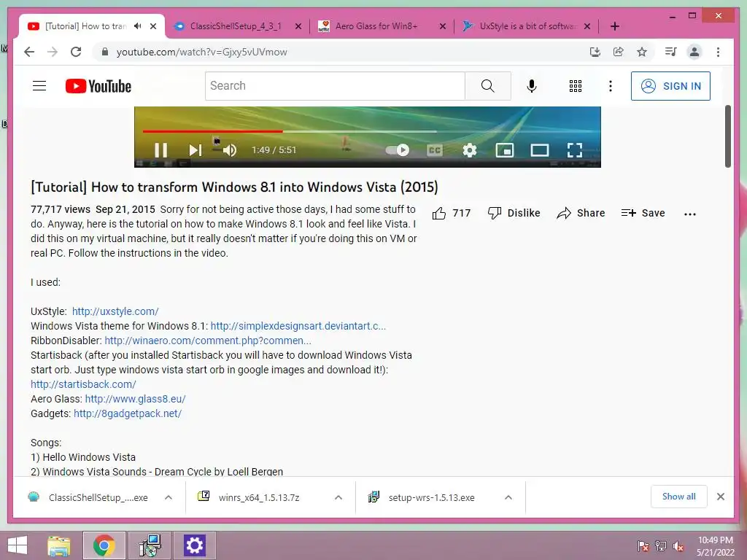Switch to UxStyle browser tab

click(x=527, y=26)
